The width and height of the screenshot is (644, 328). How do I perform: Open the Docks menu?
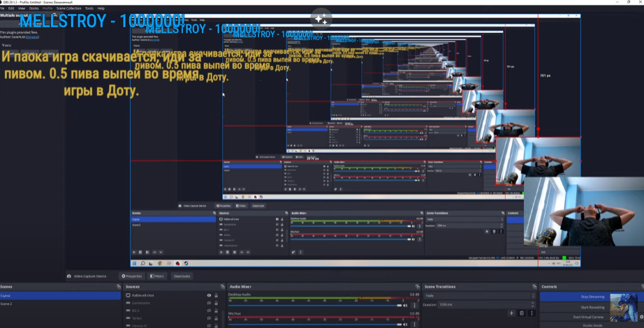35,8
